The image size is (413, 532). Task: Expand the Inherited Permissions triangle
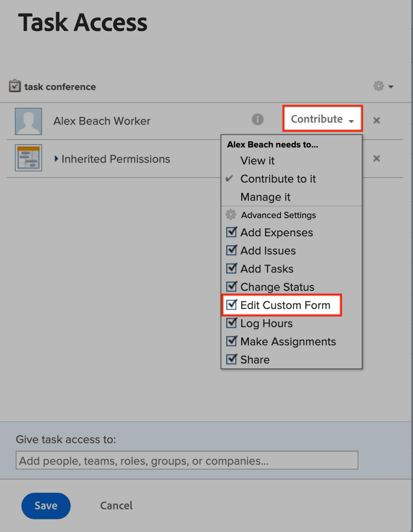click(56, 159)
